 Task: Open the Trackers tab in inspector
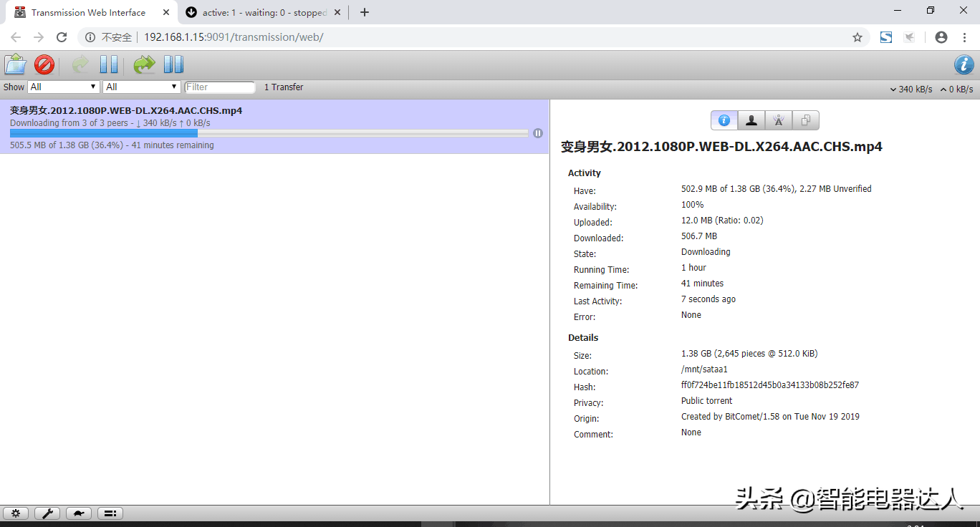tap(778, 120)
